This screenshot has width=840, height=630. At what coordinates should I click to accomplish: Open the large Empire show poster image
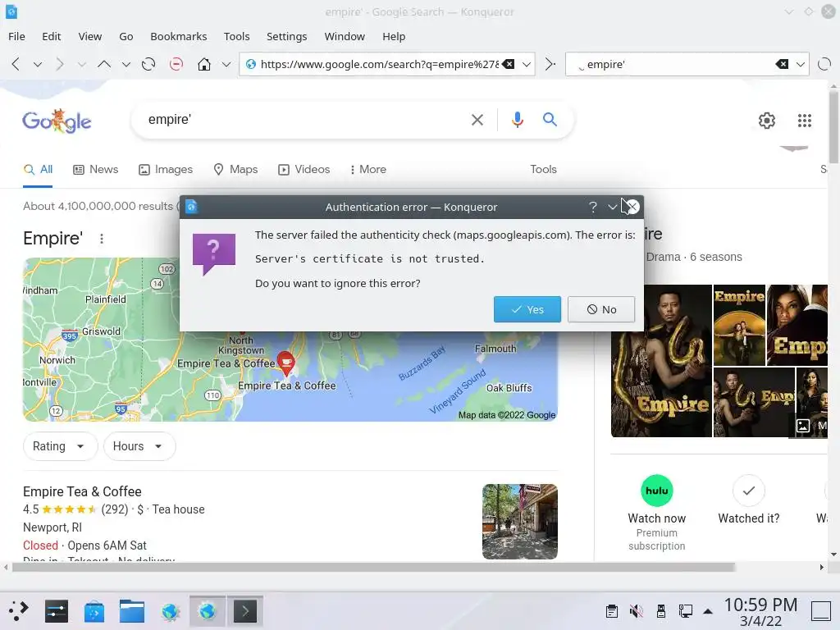coord(661,361)
